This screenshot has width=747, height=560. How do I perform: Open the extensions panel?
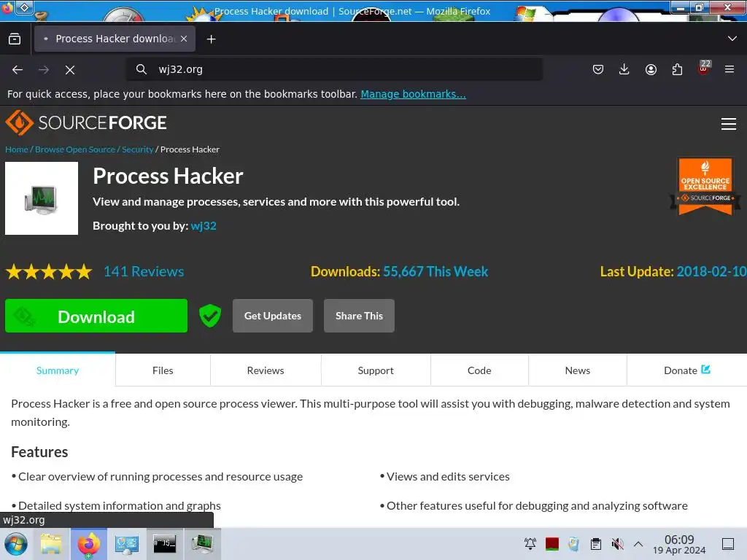(677, 69)
